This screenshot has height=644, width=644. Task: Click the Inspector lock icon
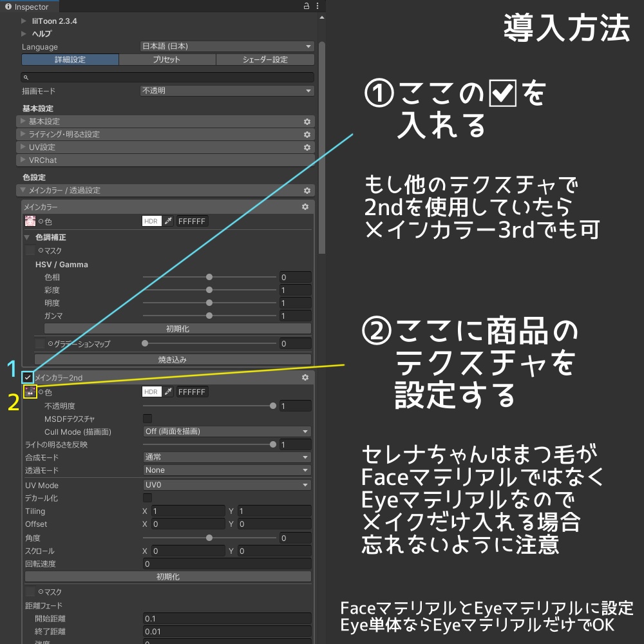pyautogui.click(x=307, y=6)
